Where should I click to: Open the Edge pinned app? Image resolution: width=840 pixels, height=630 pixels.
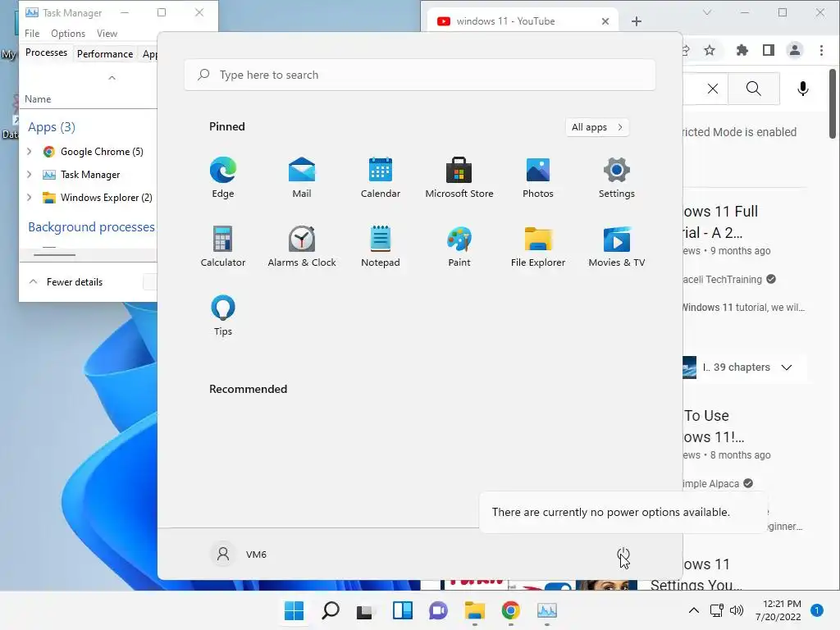point(223,177)
